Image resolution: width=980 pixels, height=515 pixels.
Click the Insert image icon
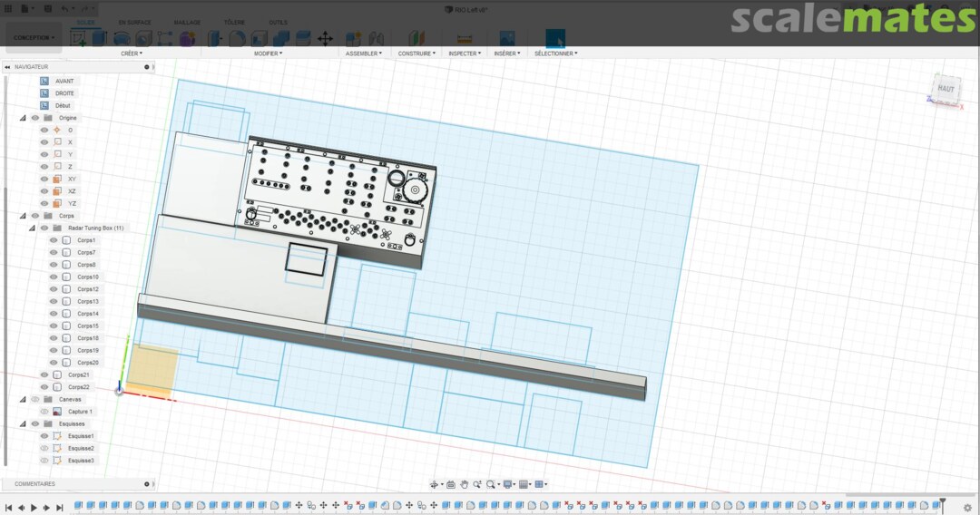click(507, 38)
